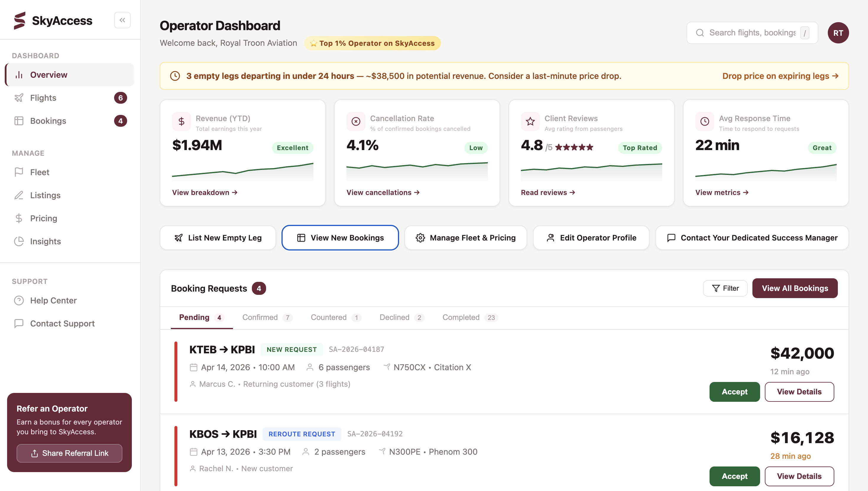Click the Search flights, bookings field
868x491 pixels.
tap(752, 33)
